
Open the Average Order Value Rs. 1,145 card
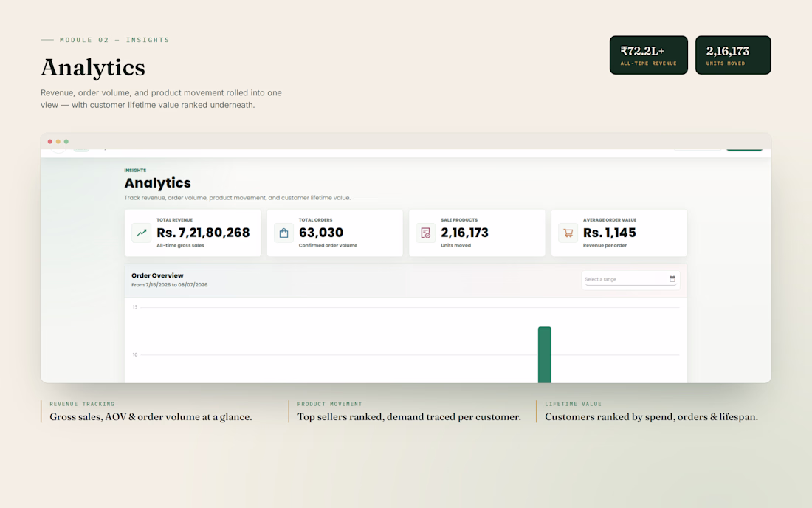[x=619, y=233]
